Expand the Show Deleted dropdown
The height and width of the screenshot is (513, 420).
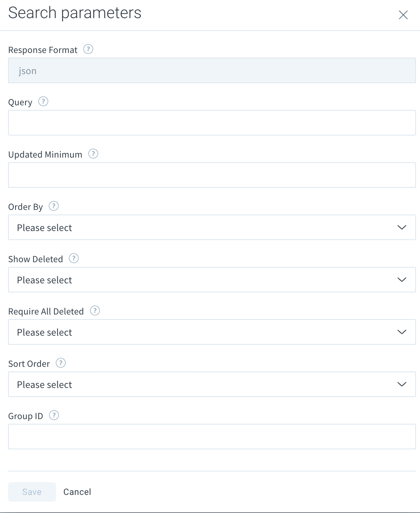click(x=212, y=280)
